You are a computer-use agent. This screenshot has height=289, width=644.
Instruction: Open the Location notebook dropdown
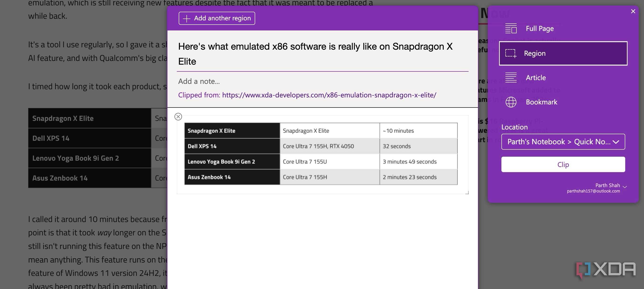pos(563,142)
